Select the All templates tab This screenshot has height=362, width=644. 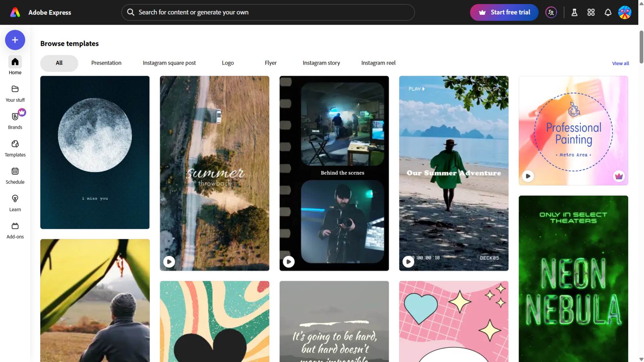click(x=59, y=63)
